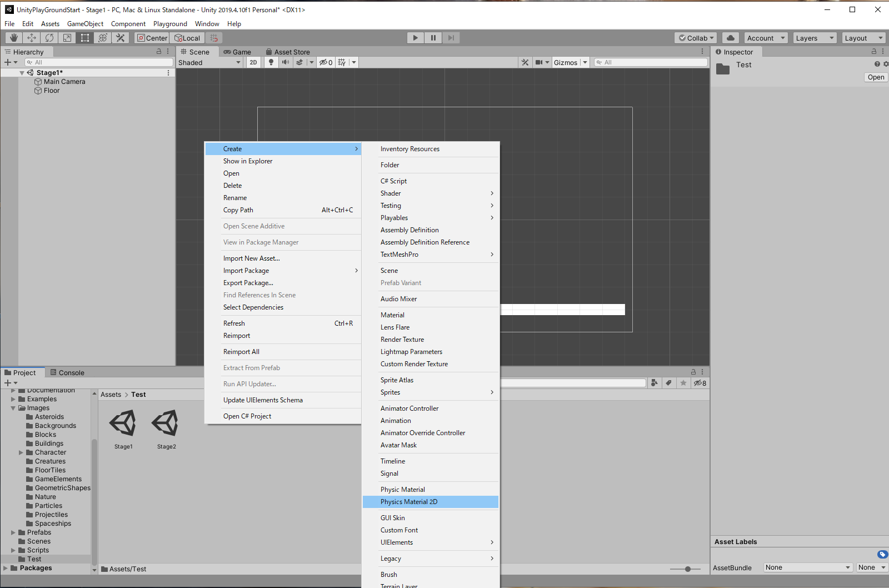
Task: Open Hierarchy panel options menu
Action: (168, 51)
